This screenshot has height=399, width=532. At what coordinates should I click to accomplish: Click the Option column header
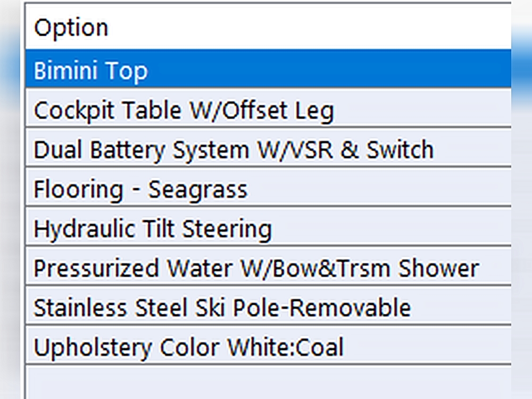pos(72,28)
